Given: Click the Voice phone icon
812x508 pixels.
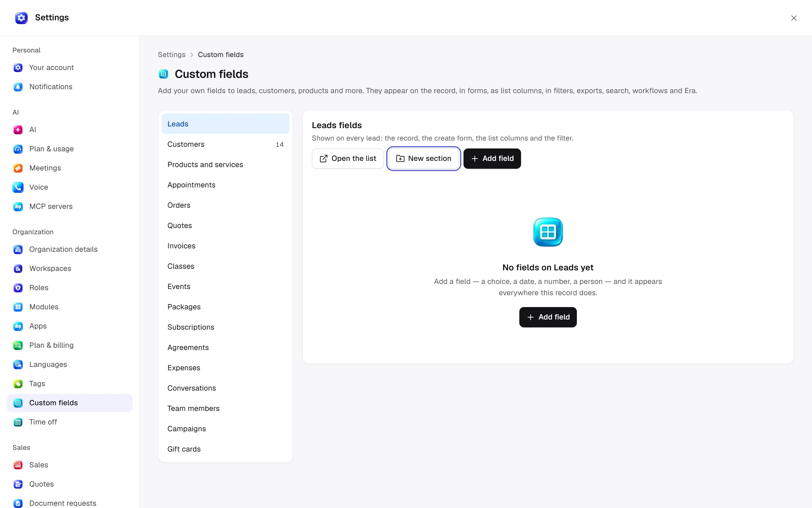Looking at the screenshot, I should click(18, 187).
